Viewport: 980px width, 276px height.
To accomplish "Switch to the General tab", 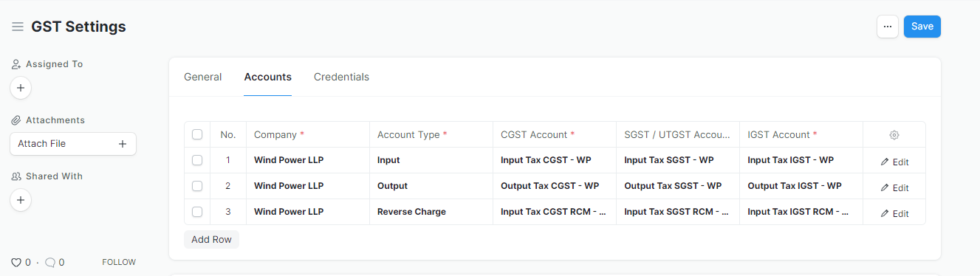I will click(203, 77).
